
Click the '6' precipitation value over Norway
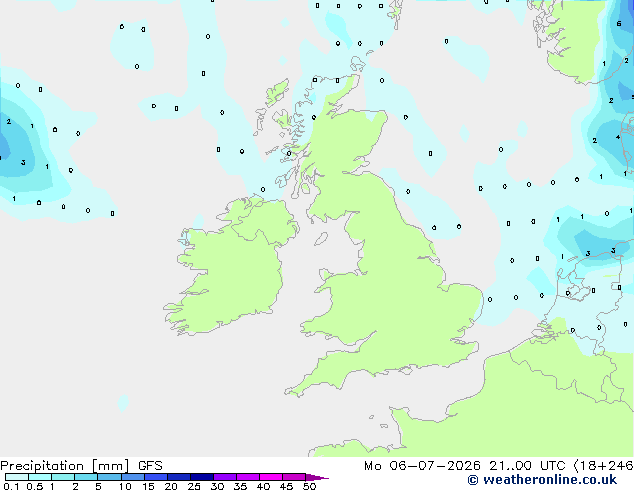619,24
